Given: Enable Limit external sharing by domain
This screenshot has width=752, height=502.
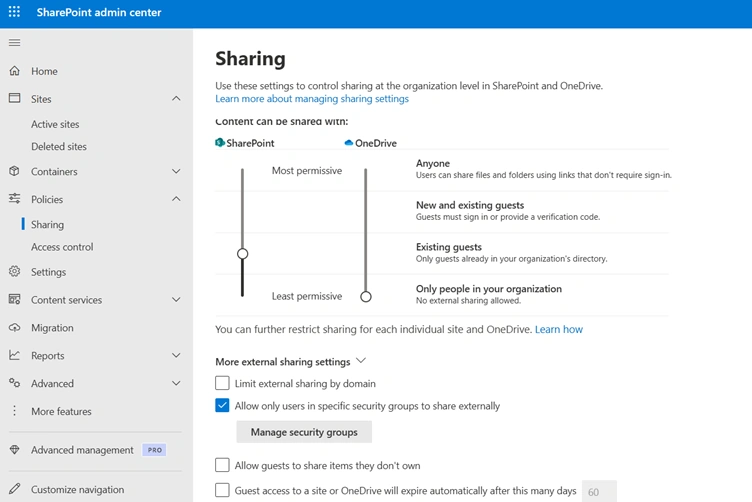Looking at the screenshot, I should pos(222,383).
